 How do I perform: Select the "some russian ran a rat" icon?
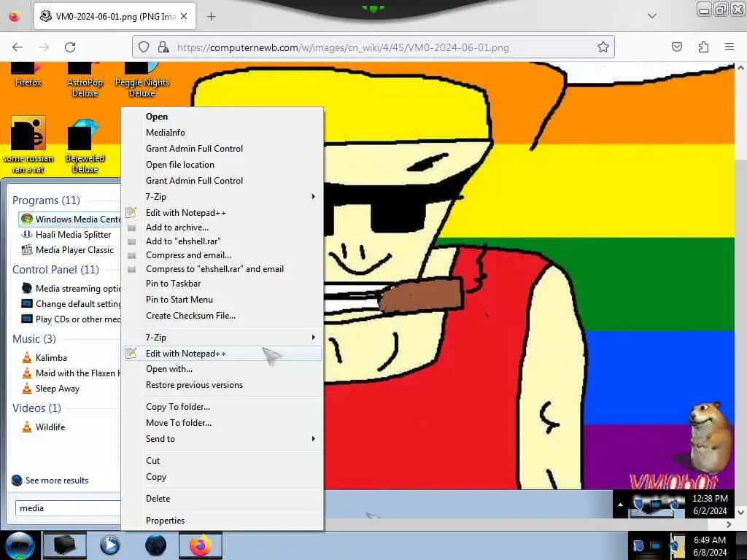[28, 145]
